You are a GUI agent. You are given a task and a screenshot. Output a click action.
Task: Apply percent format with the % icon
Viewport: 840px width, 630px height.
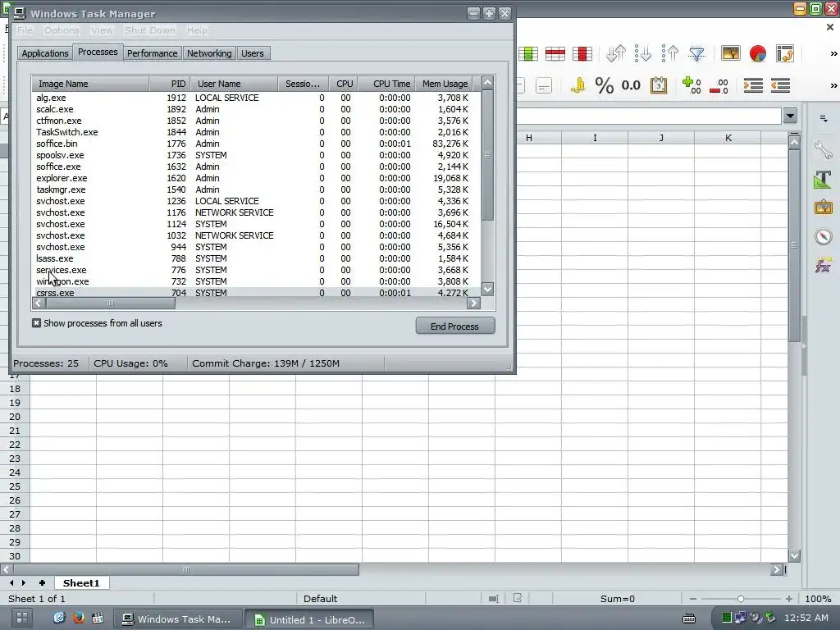tap(605, 85)
